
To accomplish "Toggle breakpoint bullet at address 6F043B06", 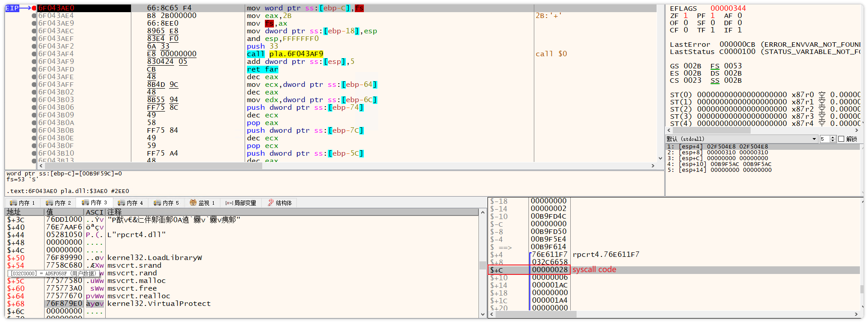I will [x=34, y=108].
